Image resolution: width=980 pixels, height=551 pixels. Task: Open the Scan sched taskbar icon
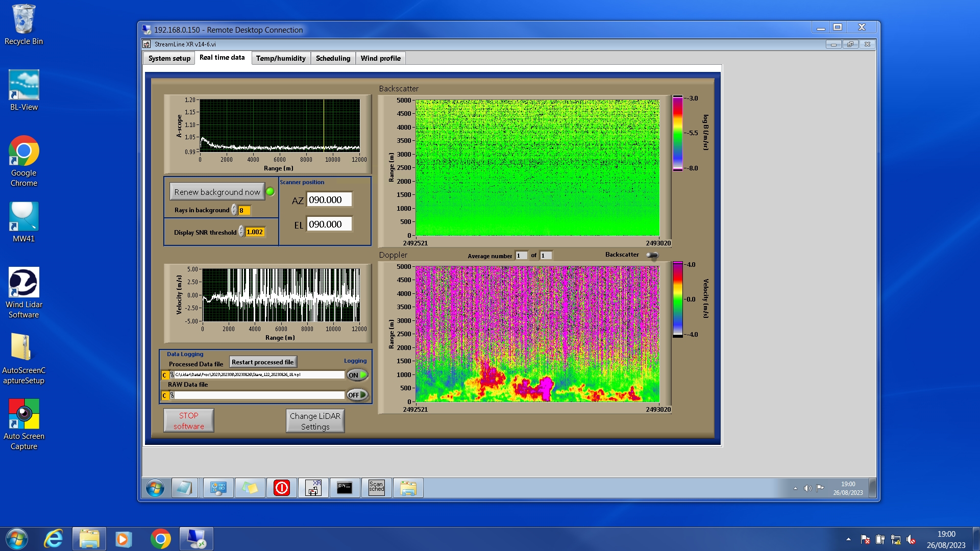point(376,488)
